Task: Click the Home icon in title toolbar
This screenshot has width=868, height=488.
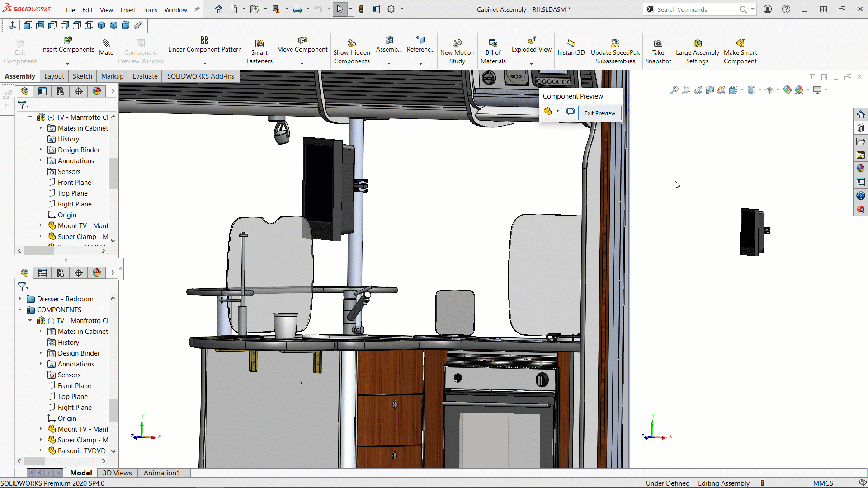Action: (219, 9)
